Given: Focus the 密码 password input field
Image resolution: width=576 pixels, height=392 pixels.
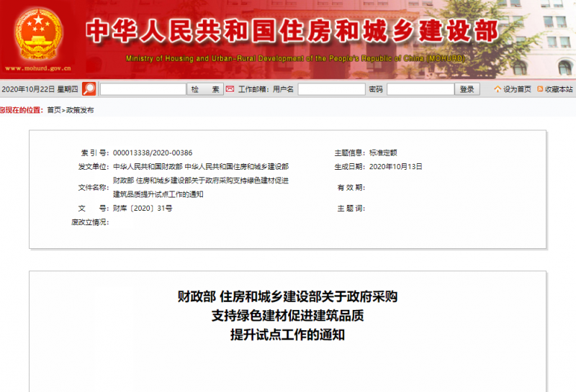Looking at the screenshot, I should (x=420, y=89).
